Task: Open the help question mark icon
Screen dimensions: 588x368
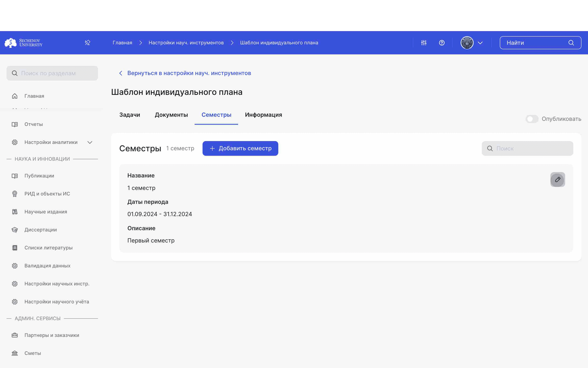Action: click(442, 43)
